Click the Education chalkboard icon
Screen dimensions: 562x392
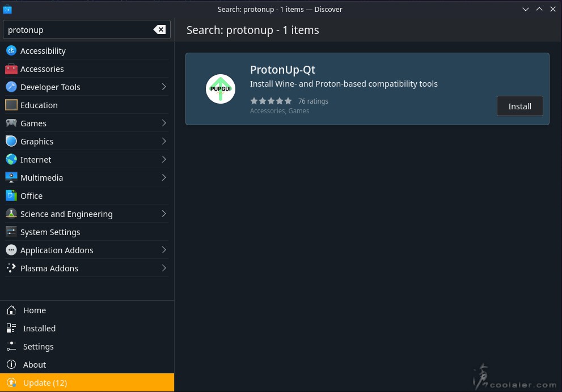(11, 105)
